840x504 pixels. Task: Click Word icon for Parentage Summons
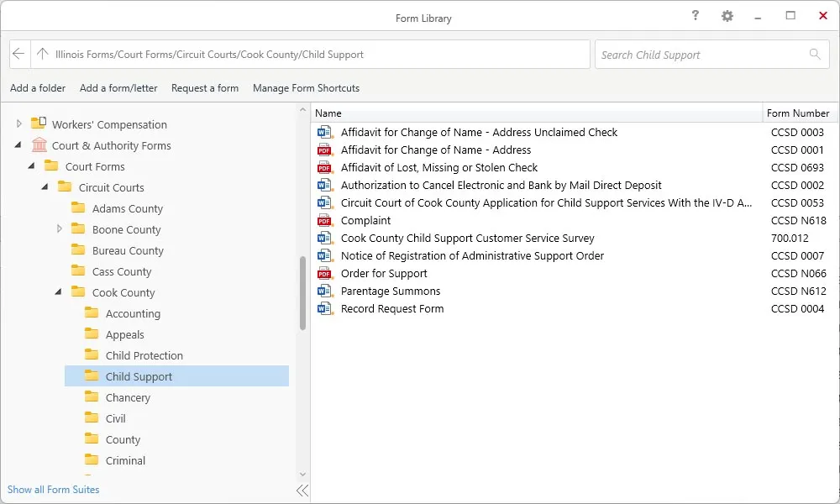tap(324, 291)
